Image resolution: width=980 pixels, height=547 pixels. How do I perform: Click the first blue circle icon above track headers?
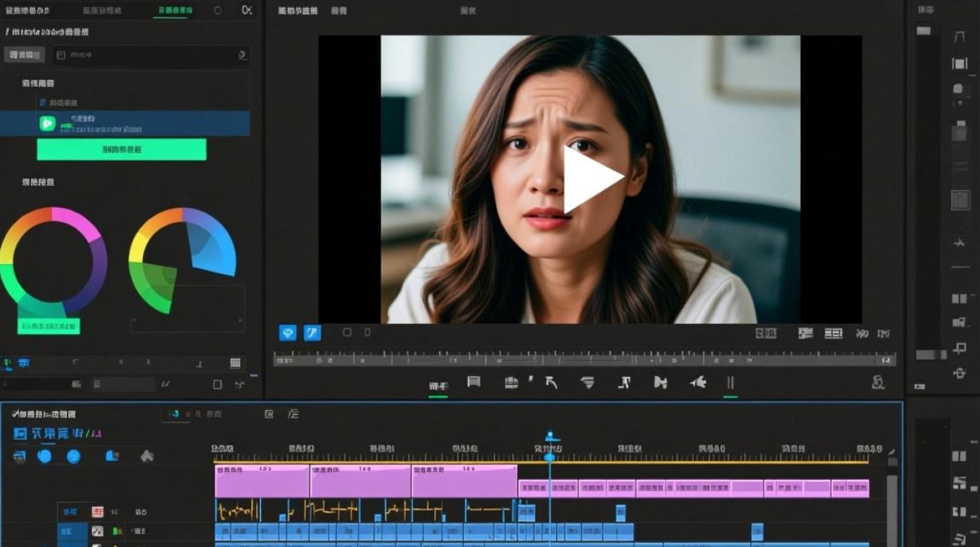tap(44, 457)
